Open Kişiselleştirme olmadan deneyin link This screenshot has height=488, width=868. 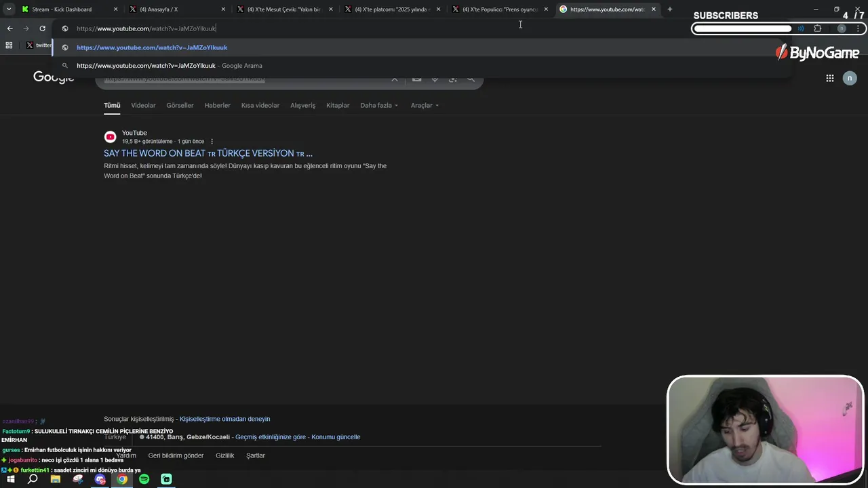(224, 419)
